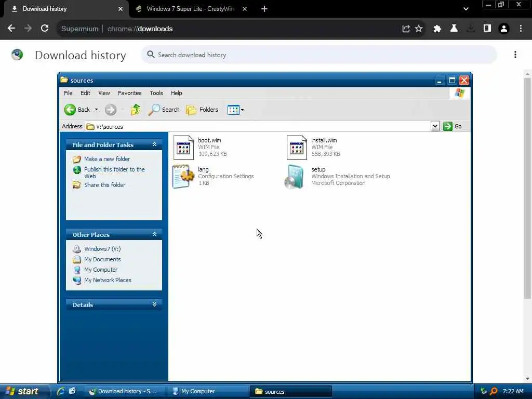The height and width of the screenshot is (399, 532).
Task: Click Make a new folder
Action: click(x=107, y=159)
